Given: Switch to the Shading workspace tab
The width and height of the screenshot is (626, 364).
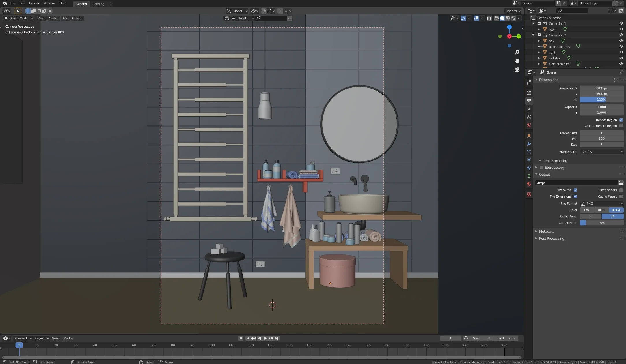Looking at the screenshot, I should tap(98, 4).
